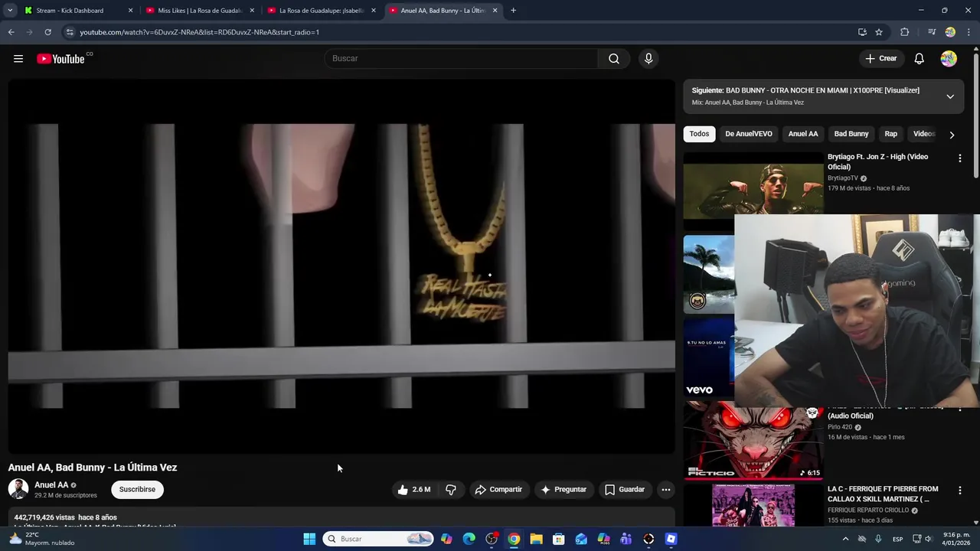
Task: Open the Brytiago High video thumbnail
Action: click(753, 191)
